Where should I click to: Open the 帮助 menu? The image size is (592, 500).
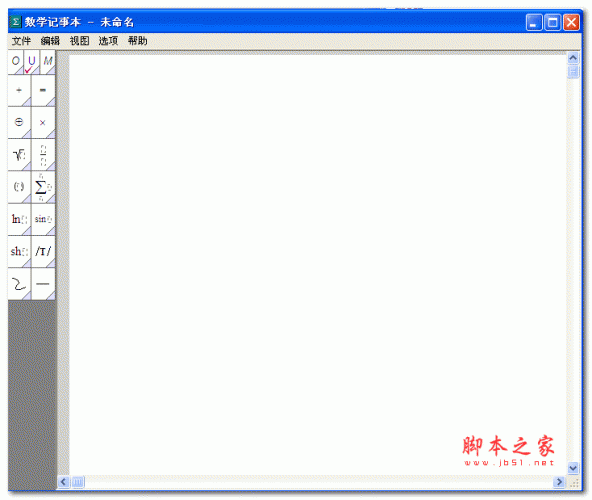pyautogui.click(x=137, y=41)
